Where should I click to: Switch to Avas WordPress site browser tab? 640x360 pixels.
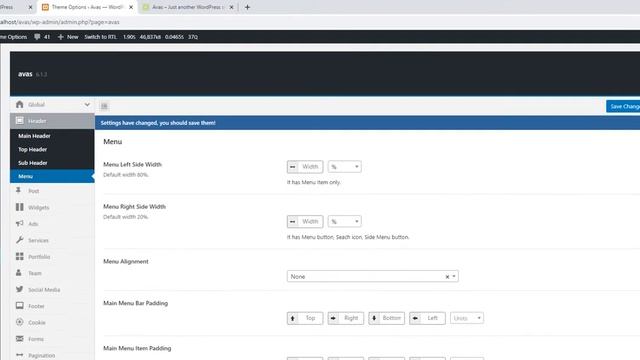coord(187,7)
